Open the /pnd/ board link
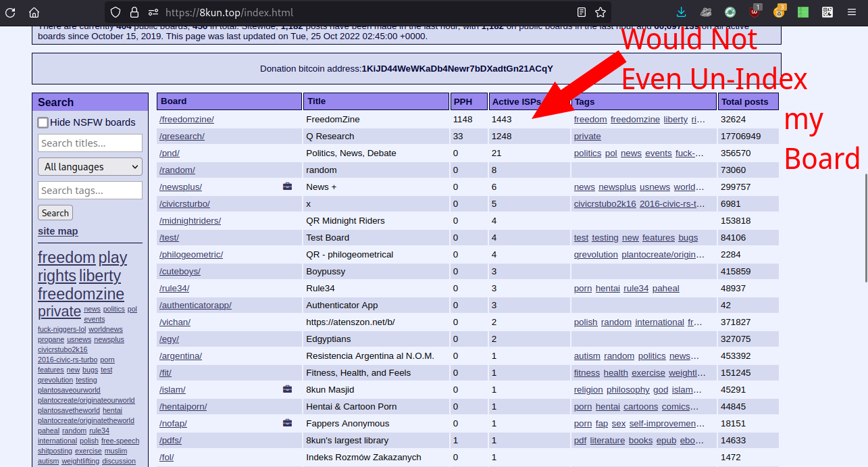Image resolution: width=868 pixels, height=467 pixels. [x=170, y=153]
